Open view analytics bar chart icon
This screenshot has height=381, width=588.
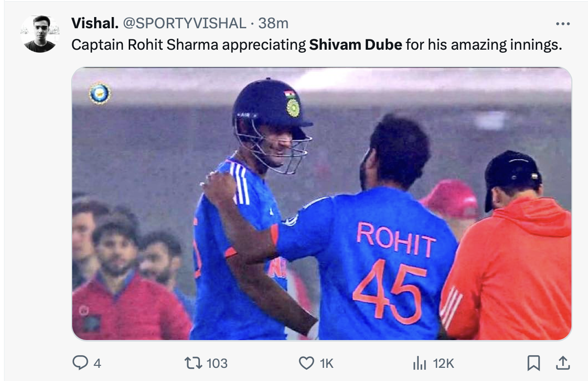click(419, 362)
